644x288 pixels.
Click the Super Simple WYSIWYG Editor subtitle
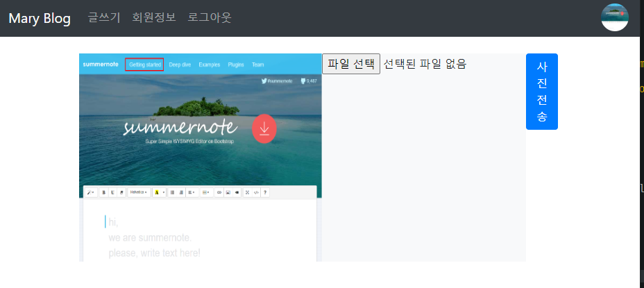click(x=189, y=142)
